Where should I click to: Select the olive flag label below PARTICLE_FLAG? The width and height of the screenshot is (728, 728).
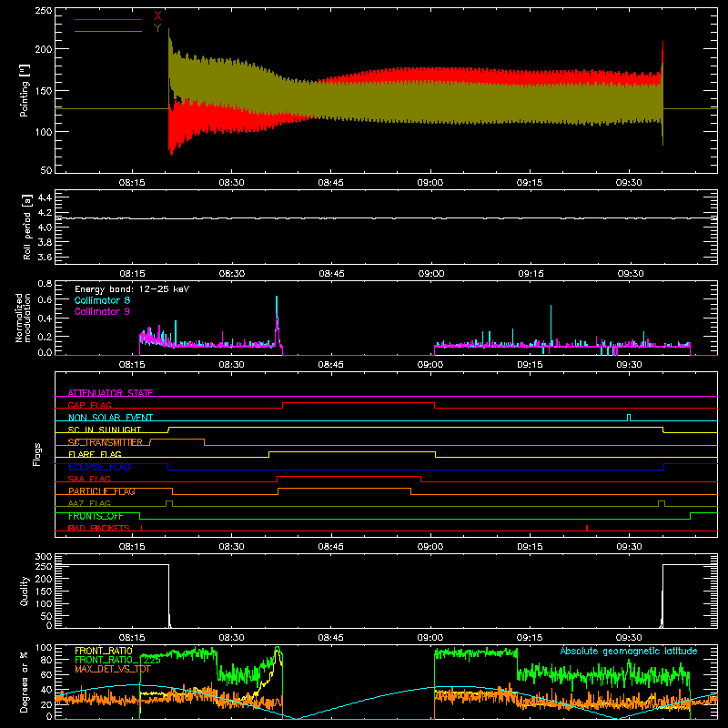coord(89,503)
